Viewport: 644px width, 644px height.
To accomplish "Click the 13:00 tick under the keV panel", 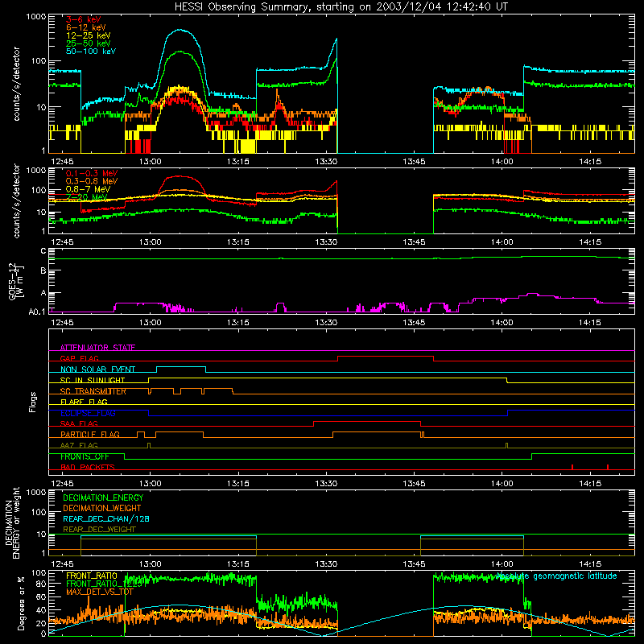I will point(150,162).
